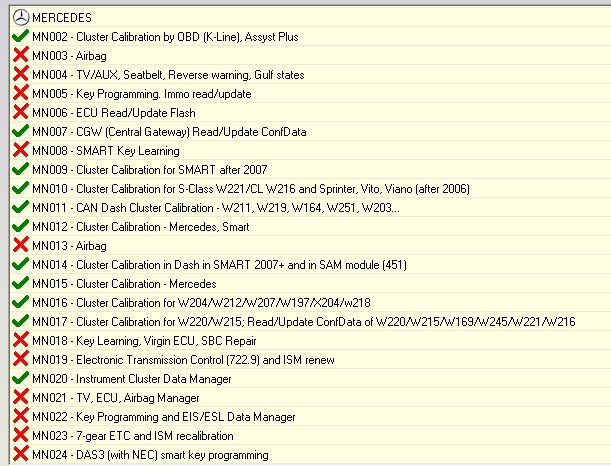The height and width of the screenshot is (466, 611).
Task: Click red X icon beside MN006 ECU Read/Update Flash
Action: click(21, 112)
